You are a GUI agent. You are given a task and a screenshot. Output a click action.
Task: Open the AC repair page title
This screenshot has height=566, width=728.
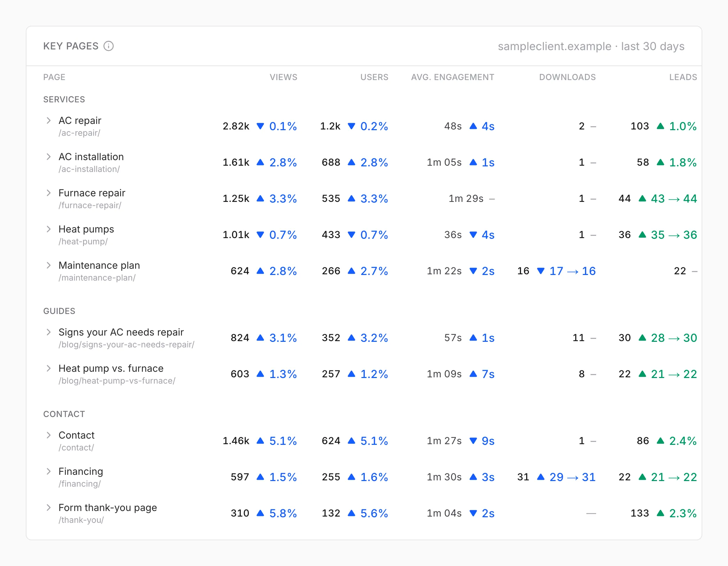coord(80,120)
